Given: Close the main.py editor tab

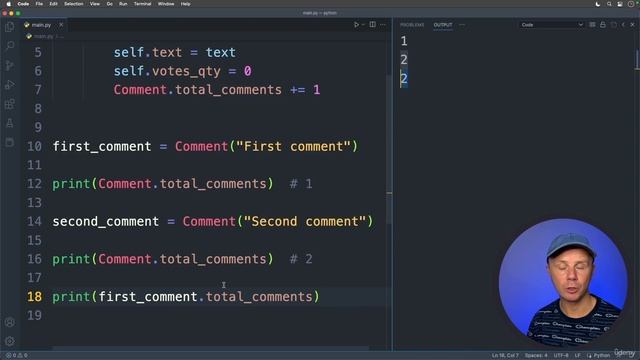Looking at the screenshot, I should pos(61,25).
